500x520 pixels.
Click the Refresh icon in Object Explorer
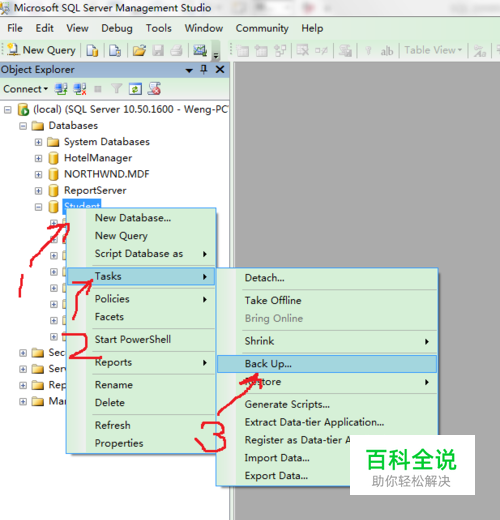(135, 89)
